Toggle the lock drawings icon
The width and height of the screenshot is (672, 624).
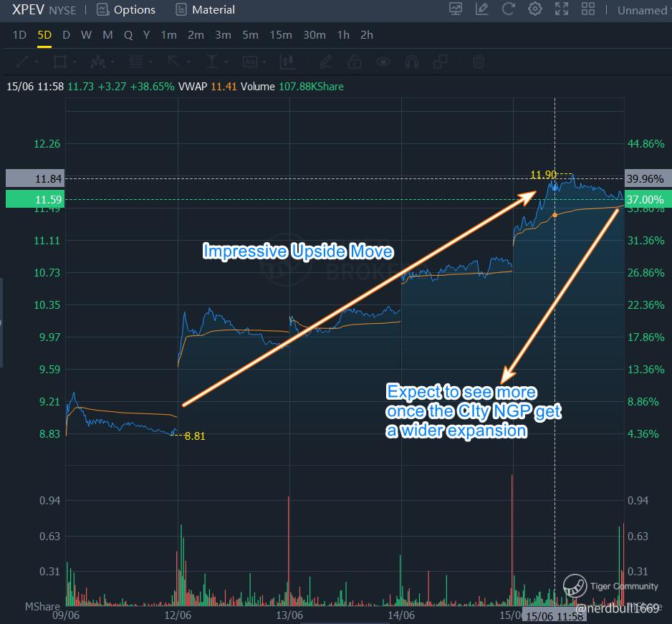355,62
